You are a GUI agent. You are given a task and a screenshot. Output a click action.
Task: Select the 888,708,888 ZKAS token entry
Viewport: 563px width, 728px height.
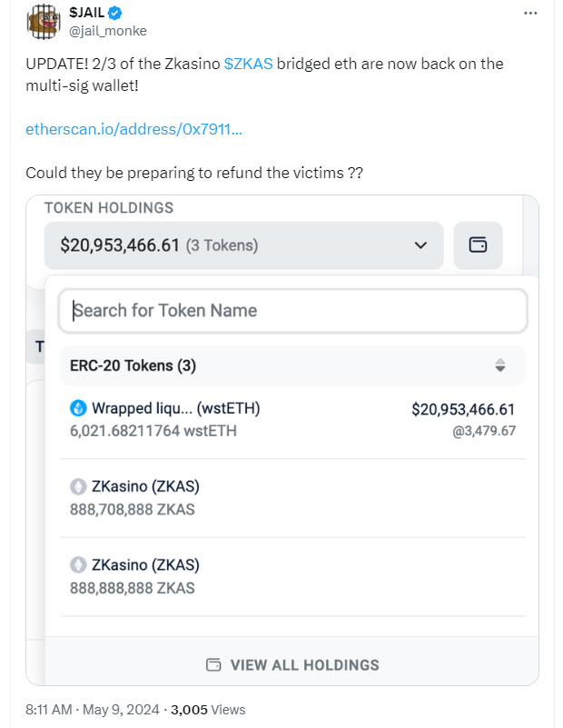(x=292, y=498)
